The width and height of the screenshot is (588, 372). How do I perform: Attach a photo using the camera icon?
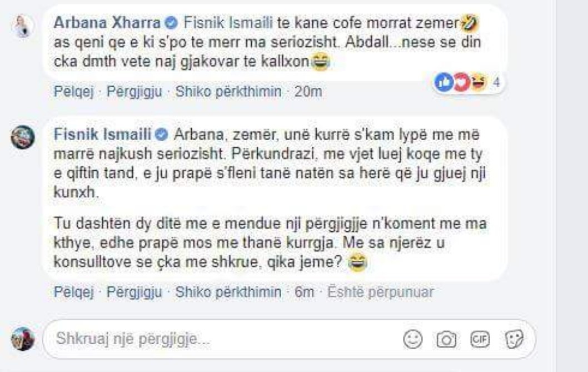pyautogui.click(x=446, y=339)
